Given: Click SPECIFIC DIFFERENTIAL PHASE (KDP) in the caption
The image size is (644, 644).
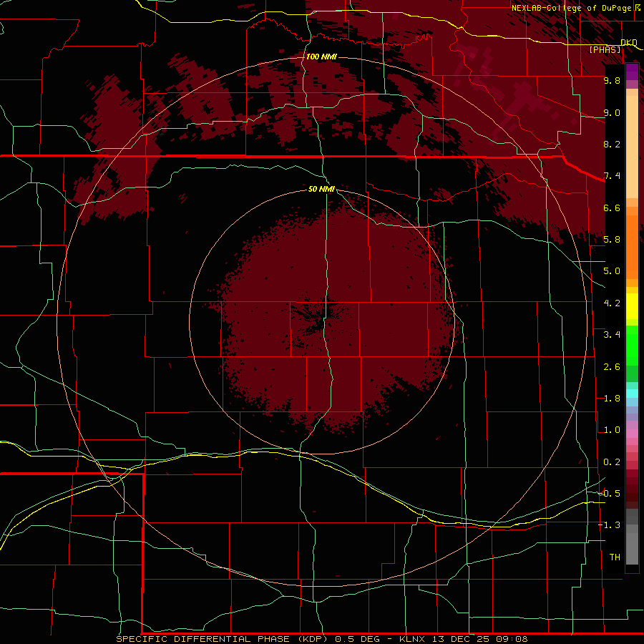Looking at the screenshot, I should pyautogui.click(x=222, y=639).
